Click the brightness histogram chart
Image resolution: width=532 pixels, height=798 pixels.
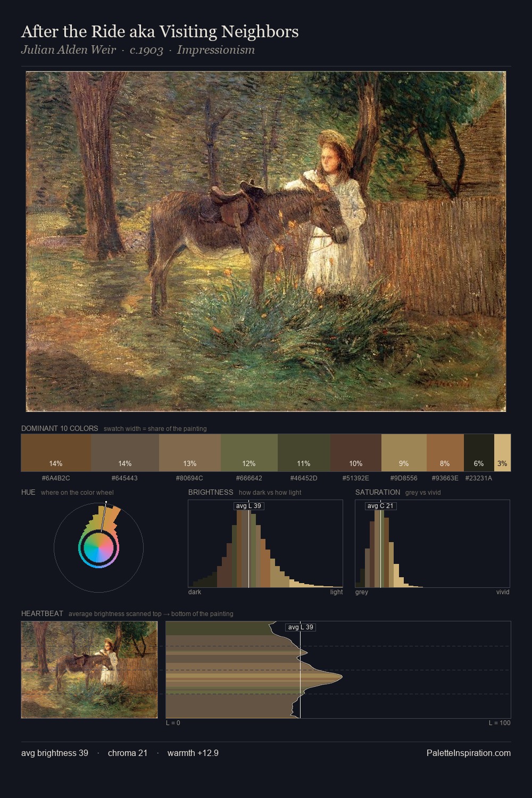(x=265, y=544)
